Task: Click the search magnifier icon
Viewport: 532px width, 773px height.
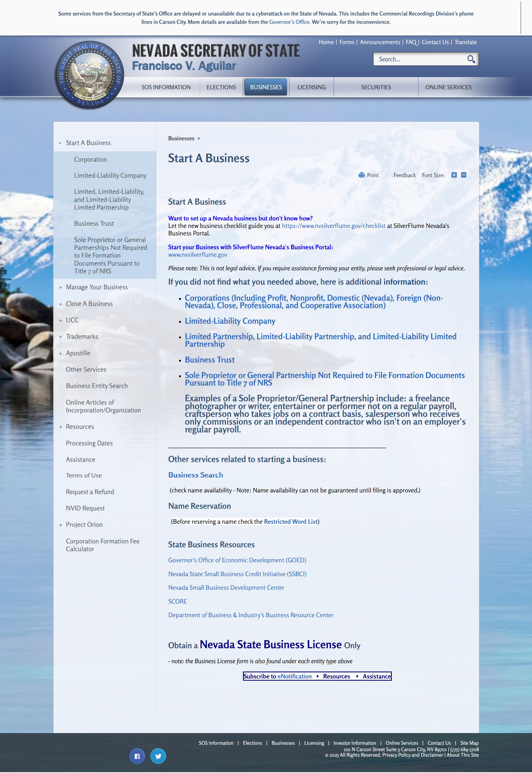Action: [471, 59]
